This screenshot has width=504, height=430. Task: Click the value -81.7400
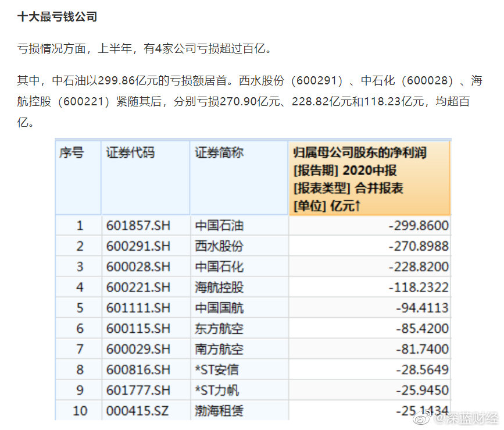[x=423, y=349]
